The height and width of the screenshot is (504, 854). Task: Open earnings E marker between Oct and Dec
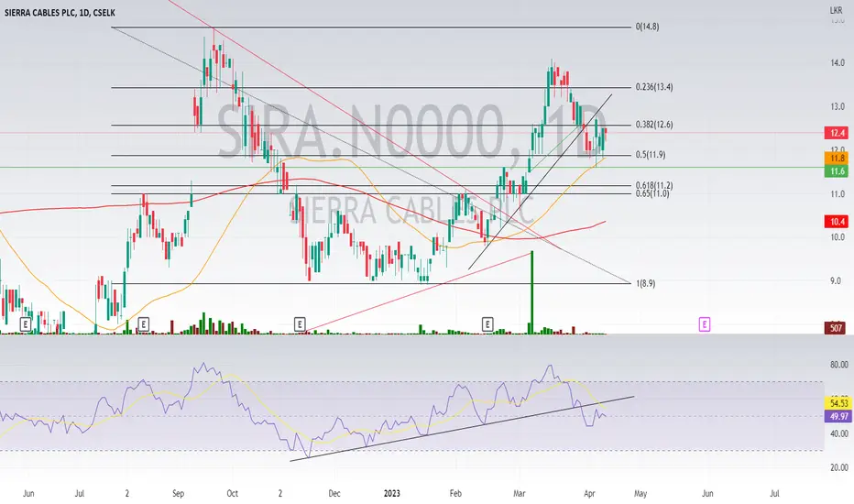[x=300, y=324]
